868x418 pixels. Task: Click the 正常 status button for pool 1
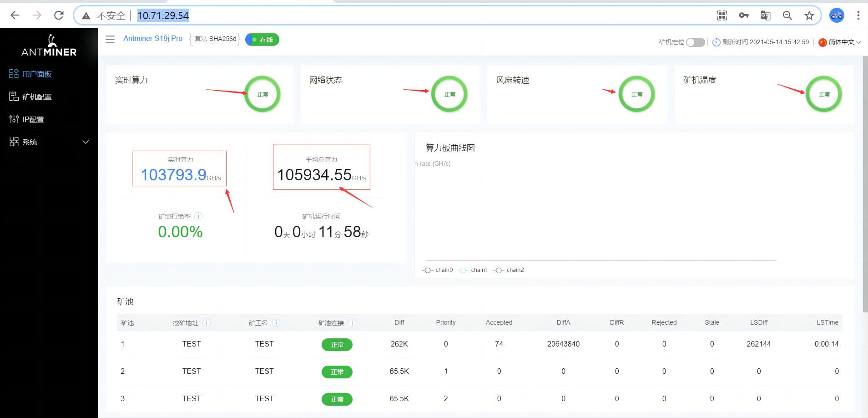(337, 344)
